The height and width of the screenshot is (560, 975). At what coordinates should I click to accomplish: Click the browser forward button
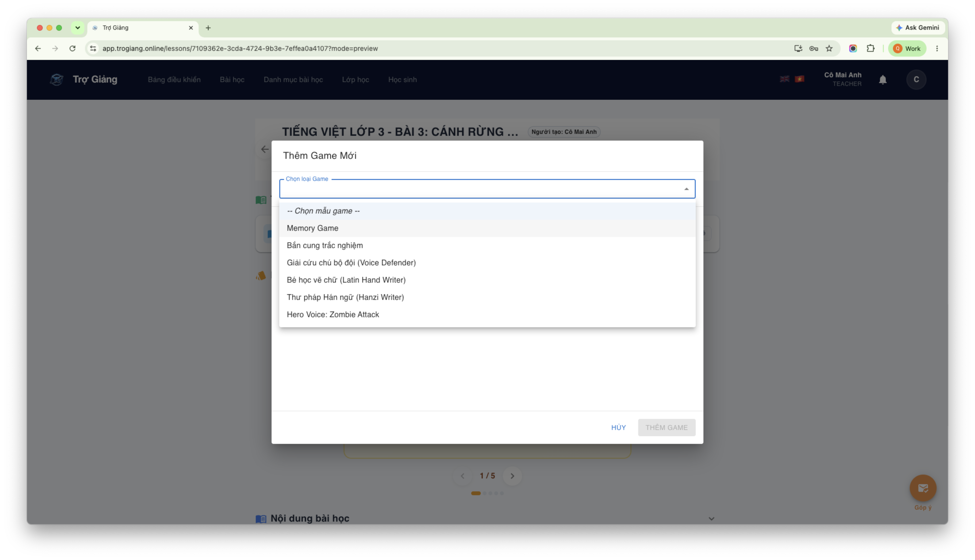click(55, 48)
